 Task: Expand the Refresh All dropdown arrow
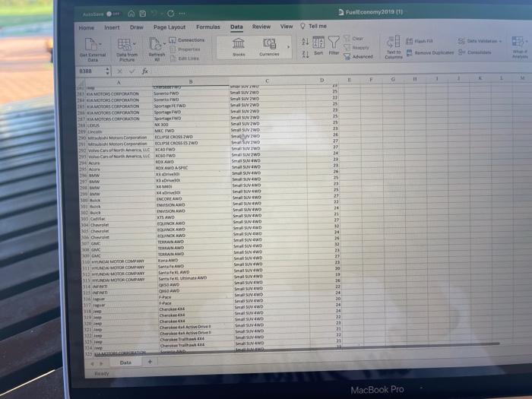pos(165,43)
